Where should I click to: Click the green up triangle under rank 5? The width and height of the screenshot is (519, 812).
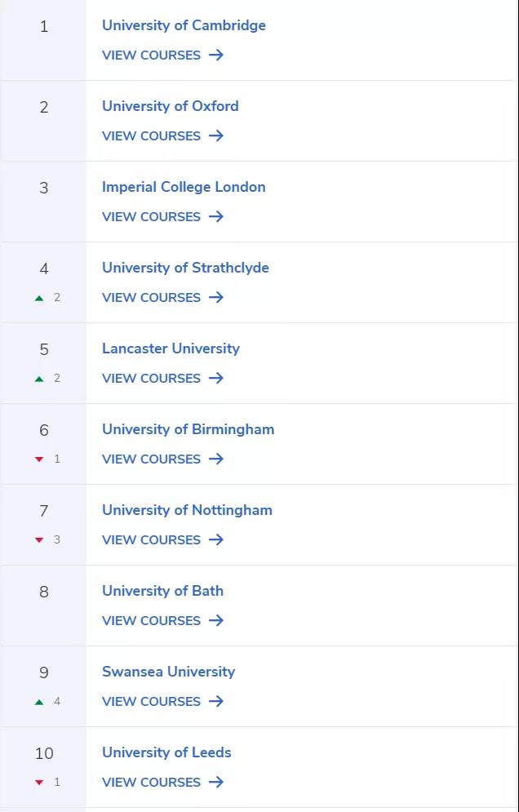(x=39, y=379)
